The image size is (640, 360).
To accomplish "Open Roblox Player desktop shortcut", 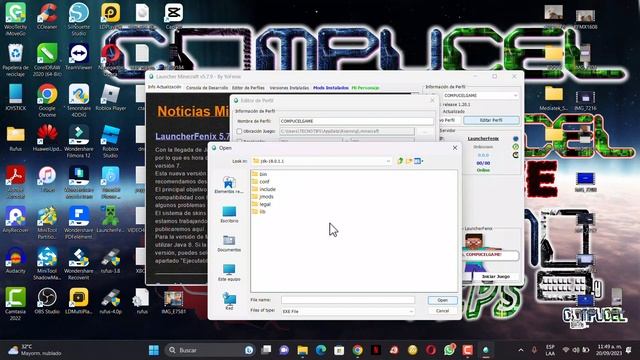I will (110, 98).
